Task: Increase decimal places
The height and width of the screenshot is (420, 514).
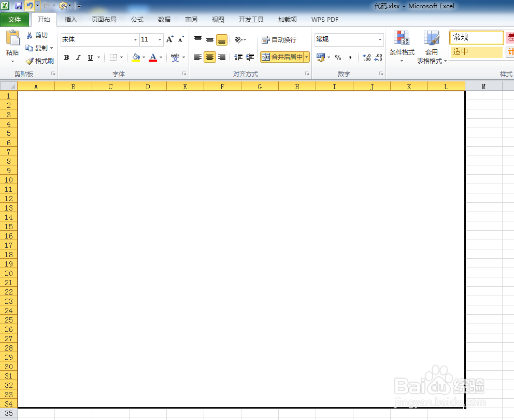Action: click(366, 58)
